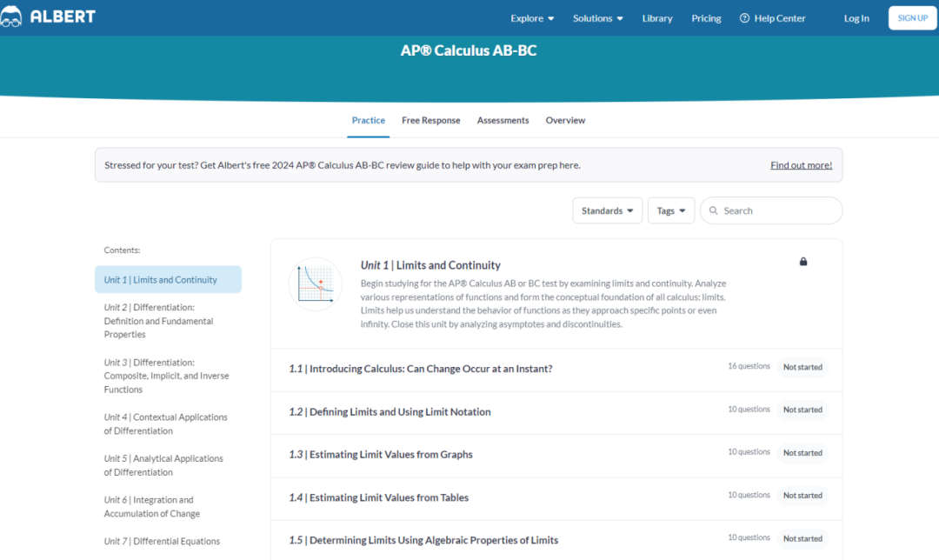Click the lock icon on Unit 1

(x=803, y=262)
